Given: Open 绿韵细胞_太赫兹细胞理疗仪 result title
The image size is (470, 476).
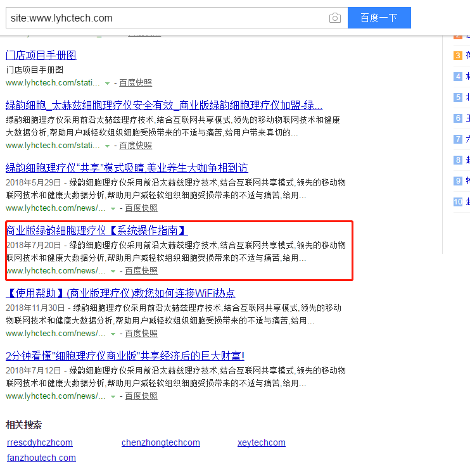Looking at the screenshot, I should click(164, 105).
